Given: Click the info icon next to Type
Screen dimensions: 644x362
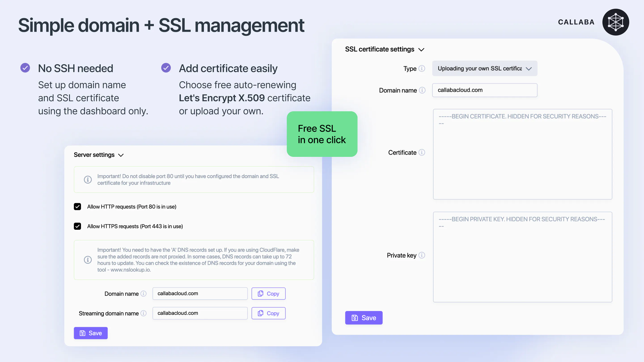Looking at the screenshot, I should (422, 68).
